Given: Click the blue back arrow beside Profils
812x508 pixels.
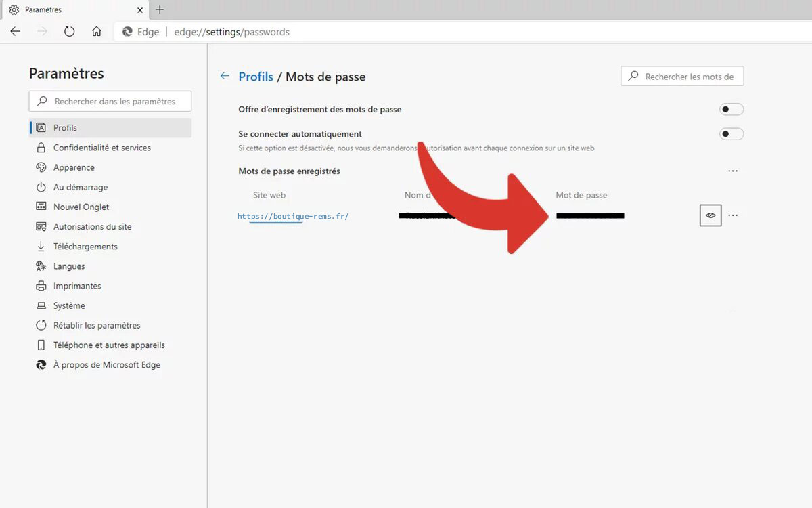Looking at the screenshot, I should click(225, 77).
